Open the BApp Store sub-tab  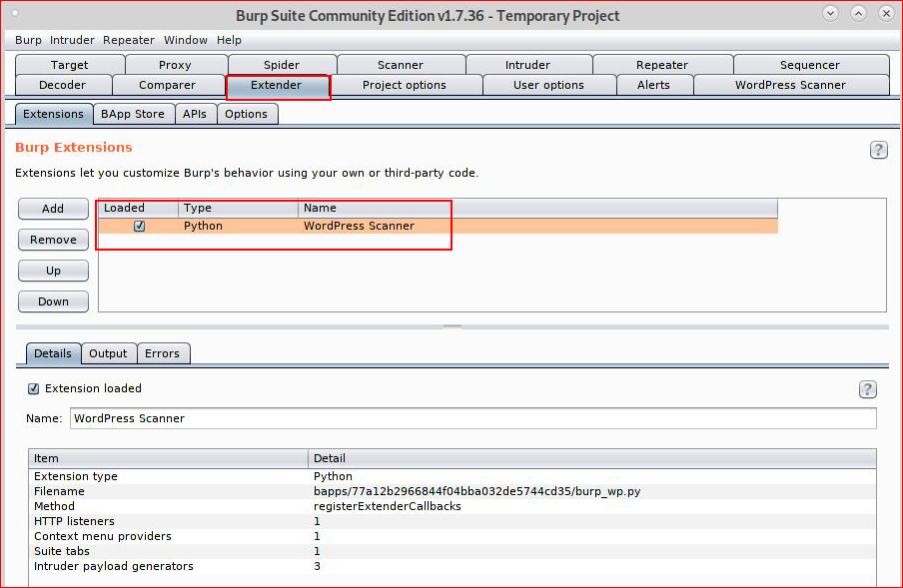133,114
